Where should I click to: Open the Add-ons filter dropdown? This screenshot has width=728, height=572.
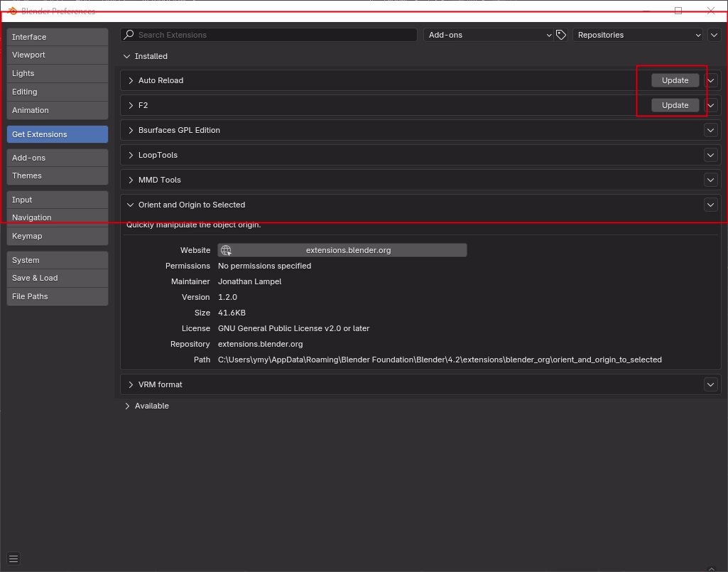pyautogui.click(x=489, y=35)
